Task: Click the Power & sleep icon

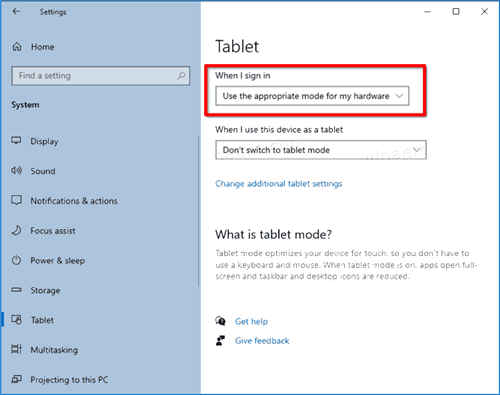Action: coord(16,260)
